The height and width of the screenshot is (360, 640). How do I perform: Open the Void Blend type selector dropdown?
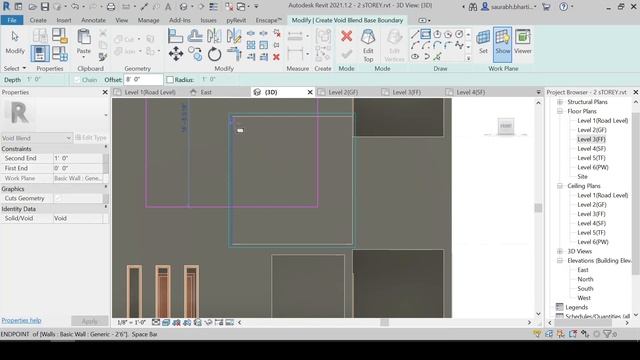(68, 138)
